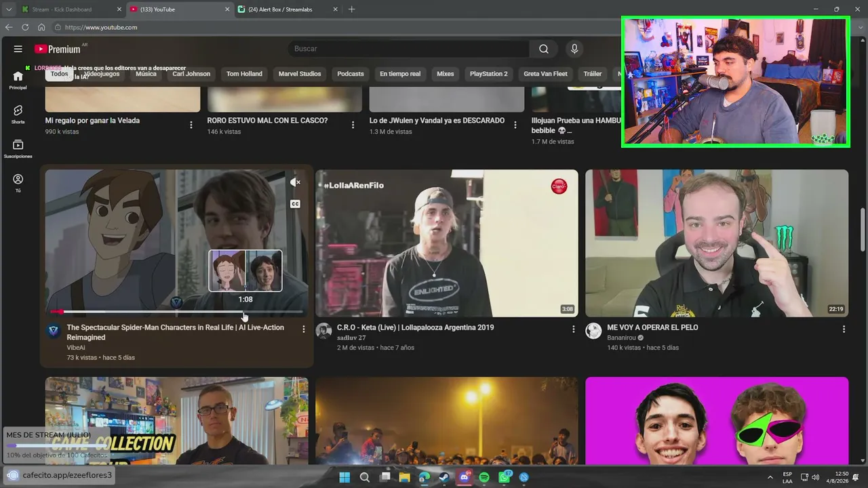Viewport: 868px width, 488px height.
Task: Filter by the Tom Holland chip
Action: click(x=244, y=74)
